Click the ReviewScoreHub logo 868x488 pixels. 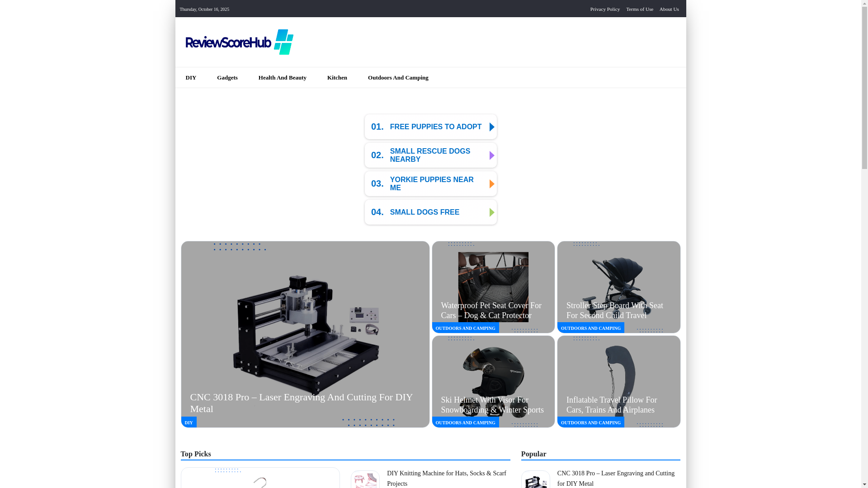(239, 42)
